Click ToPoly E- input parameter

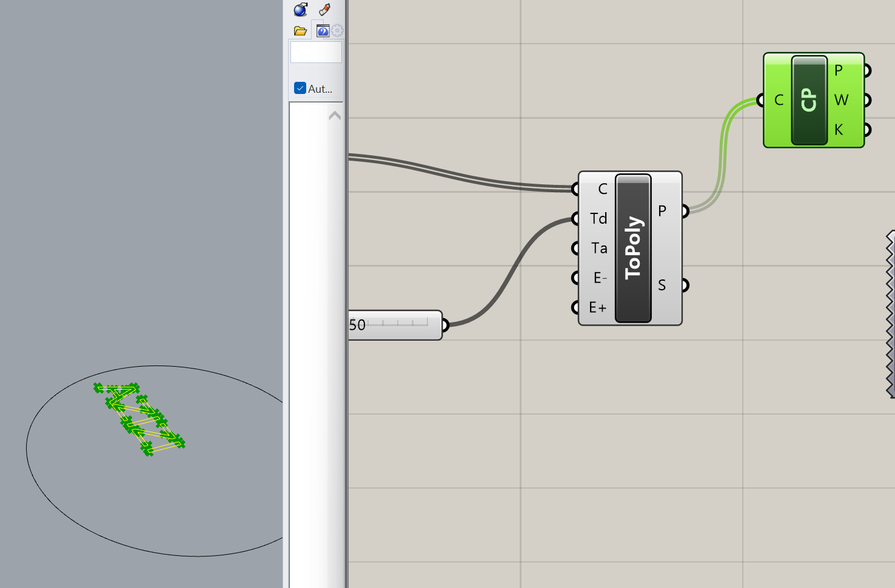599,278
